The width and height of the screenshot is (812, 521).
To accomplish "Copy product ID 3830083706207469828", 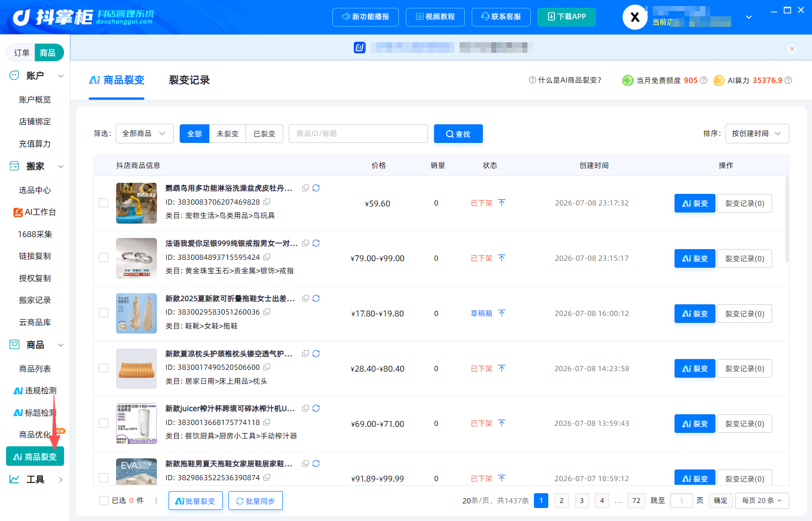I will click(x=267, y=202).
